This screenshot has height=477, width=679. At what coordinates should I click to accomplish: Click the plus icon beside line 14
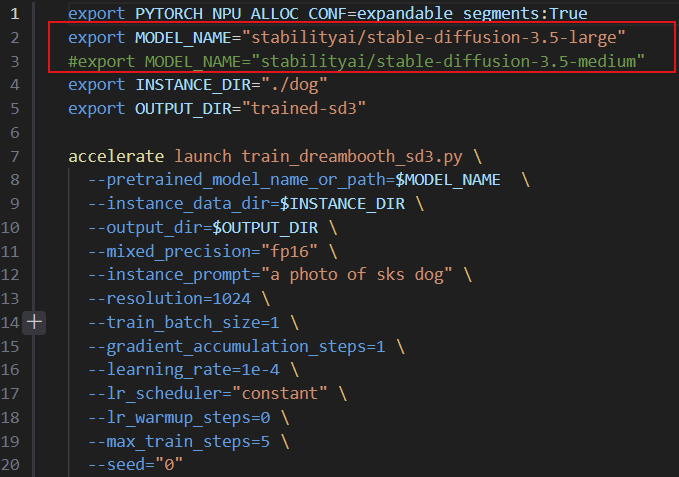click(x=34, y=322)
